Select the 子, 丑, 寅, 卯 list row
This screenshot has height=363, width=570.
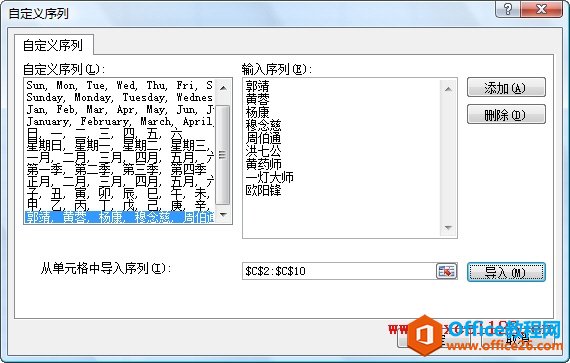[120, 193]
